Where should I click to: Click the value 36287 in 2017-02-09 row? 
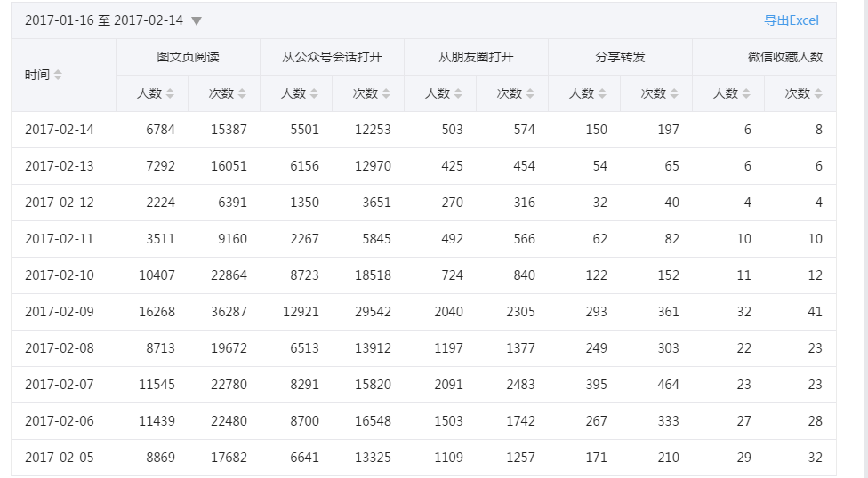[229, 312]
